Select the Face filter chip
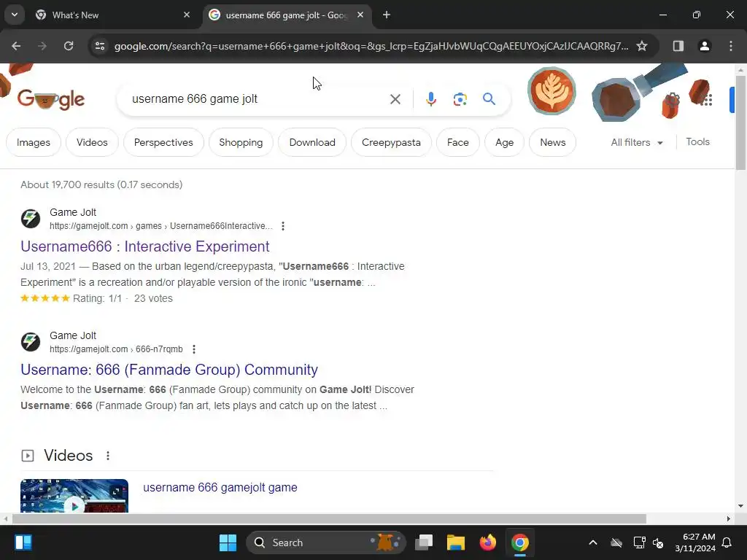 tap(458, 142)
